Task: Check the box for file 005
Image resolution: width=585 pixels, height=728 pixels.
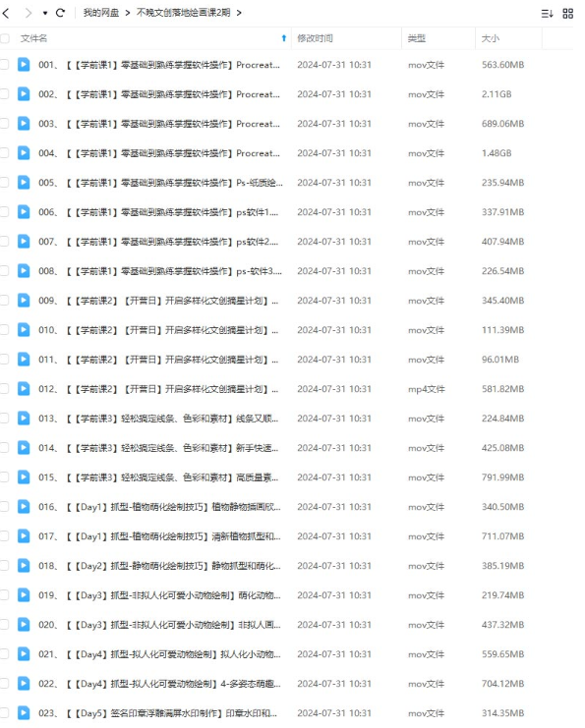Action: coord(5,183)
